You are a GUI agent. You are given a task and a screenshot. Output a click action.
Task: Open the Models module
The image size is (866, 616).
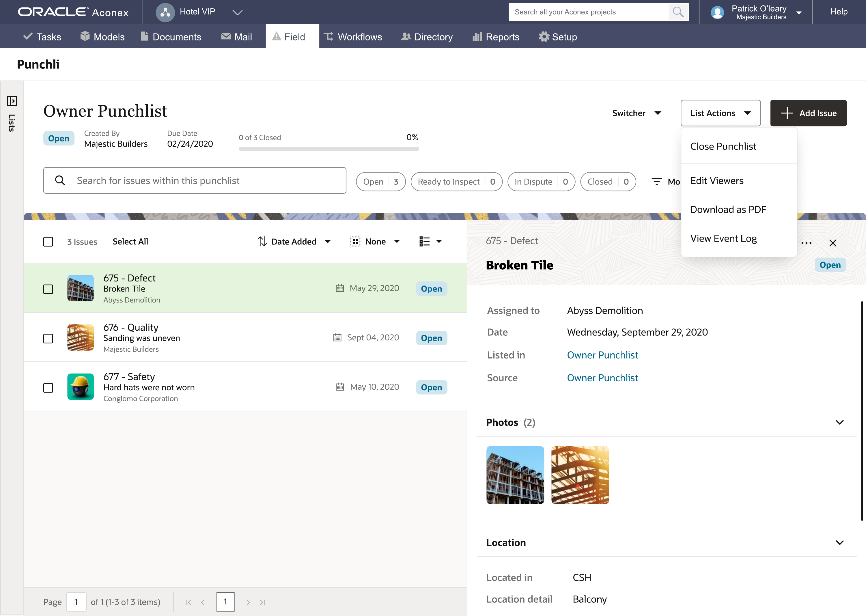[x=102, y=37]
